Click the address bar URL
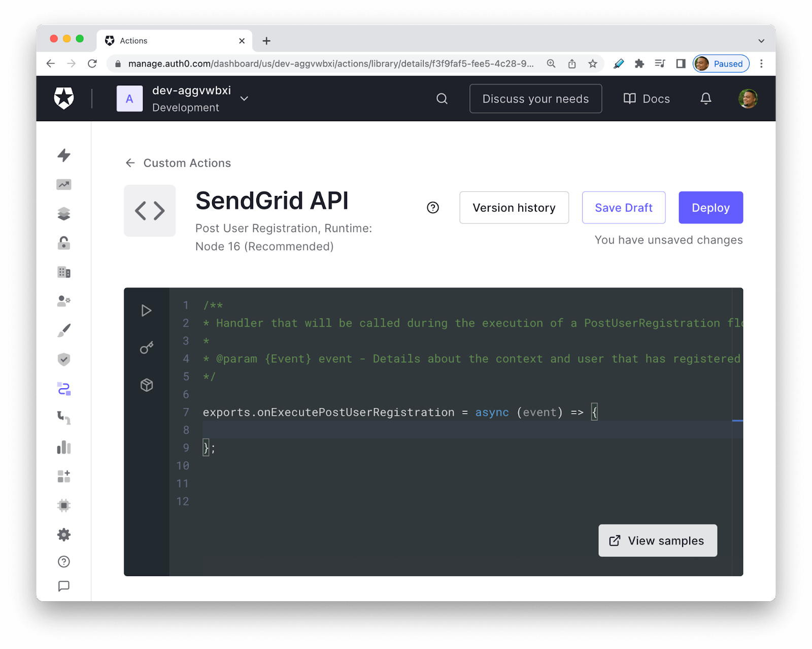This screenshot has height=649, width=812. [x=331, y=63]
